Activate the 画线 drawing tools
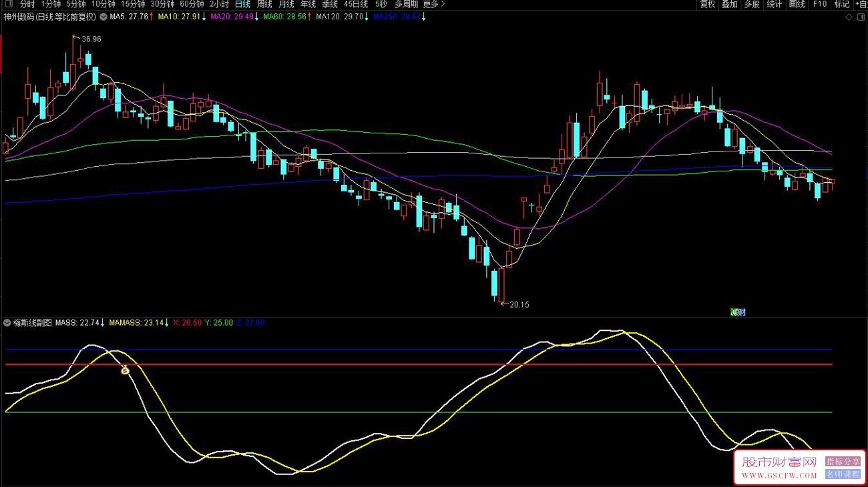Image resolution: width=868 pixels, height=487 pixels. click(x=797, y=4)
